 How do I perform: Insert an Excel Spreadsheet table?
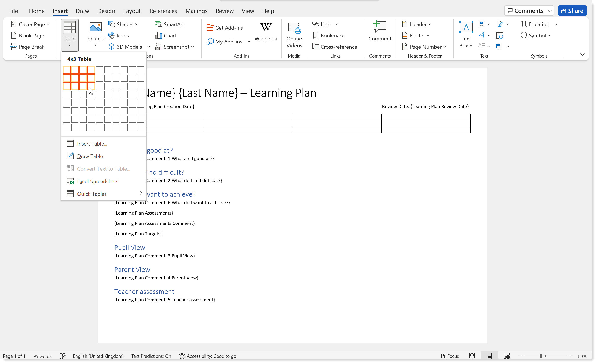[x=103, y=181]
